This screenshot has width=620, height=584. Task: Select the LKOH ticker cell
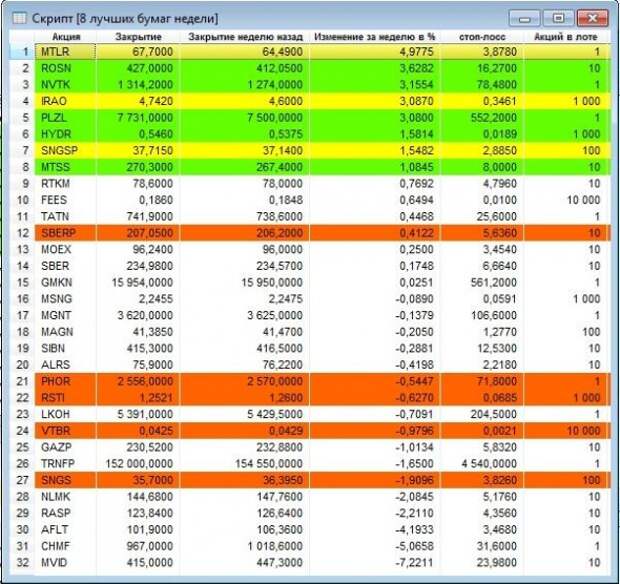tap(66, 414)
